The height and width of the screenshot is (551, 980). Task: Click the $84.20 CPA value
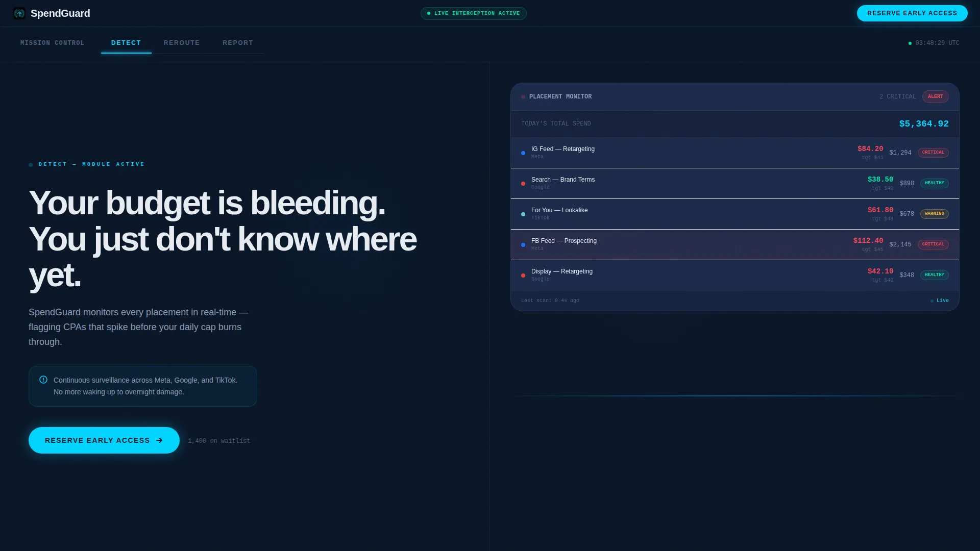pos(870,149)
